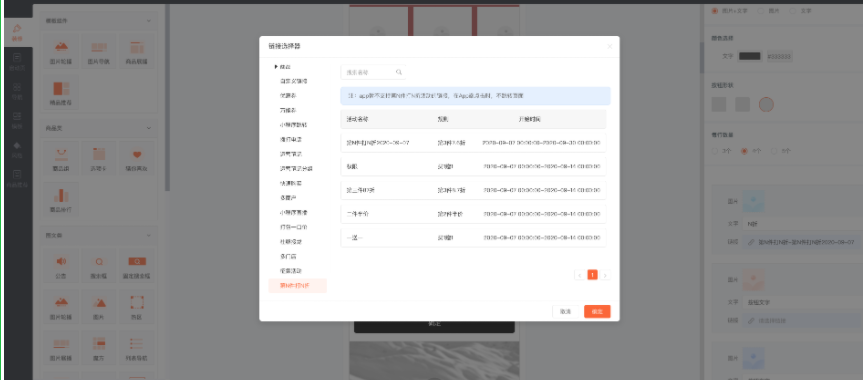The height and width of the screenshot is (380, 863).
Task: Click the left component panel scrollbar
Action: coord(167,97)
